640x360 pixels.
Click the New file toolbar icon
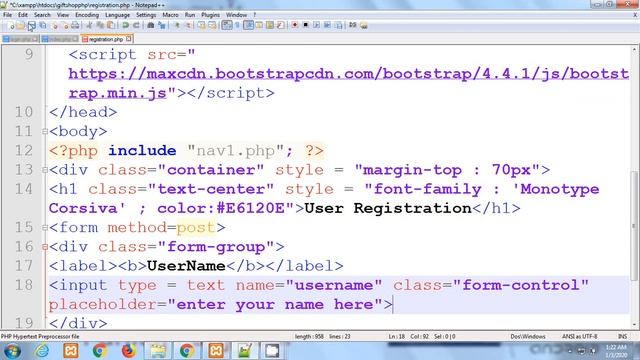click(x=11, y=25)
